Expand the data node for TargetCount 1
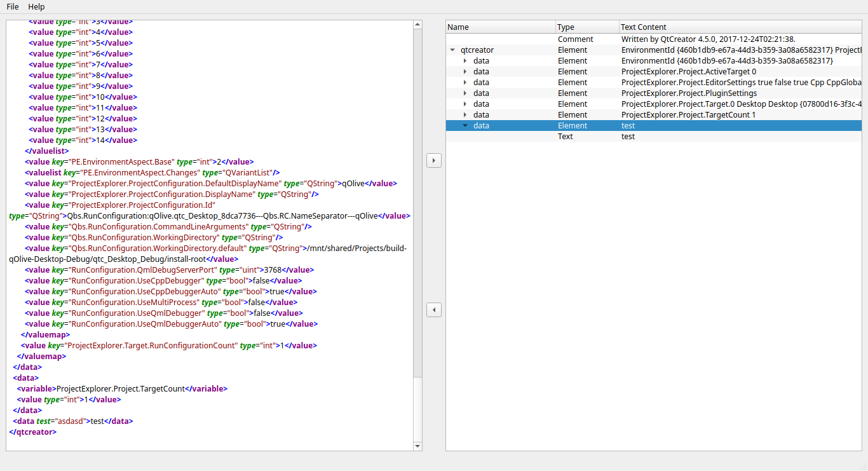This screenshot has width=868, height=471. click(465, 115)
